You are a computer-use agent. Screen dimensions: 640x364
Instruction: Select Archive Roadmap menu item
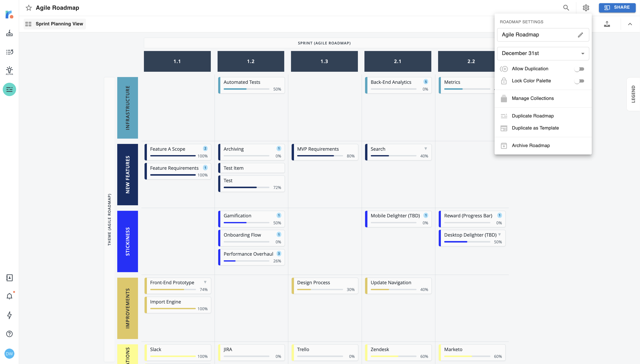pos(543,146)
